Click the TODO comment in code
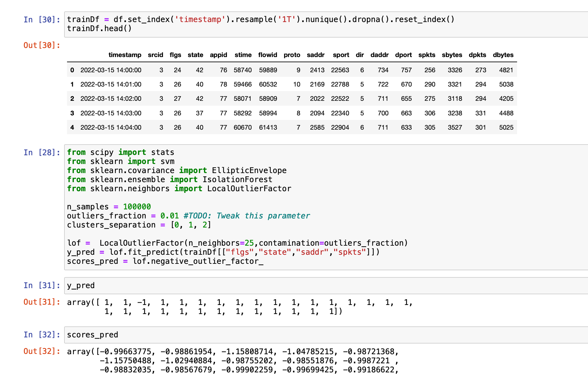The image size is (588, 374). tap(246, 216)
